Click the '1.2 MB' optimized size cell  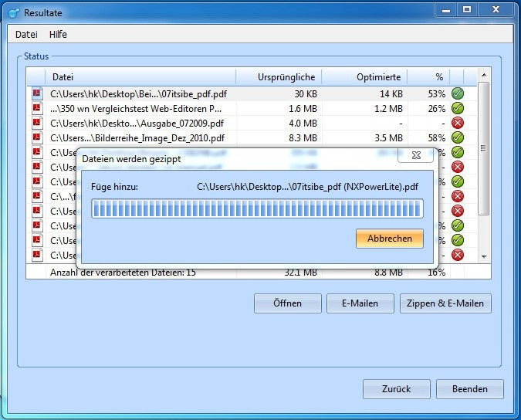pyautogui.click(x=389, y=109)
